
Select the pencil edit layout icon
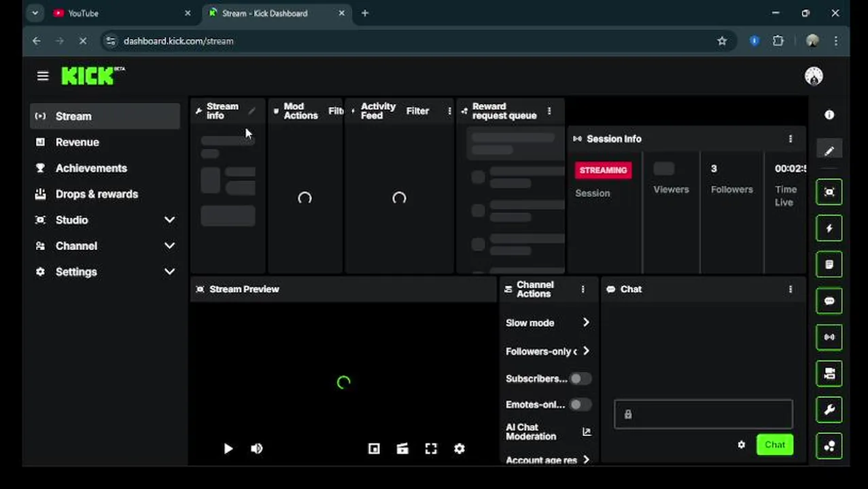(x=829, y=151)
